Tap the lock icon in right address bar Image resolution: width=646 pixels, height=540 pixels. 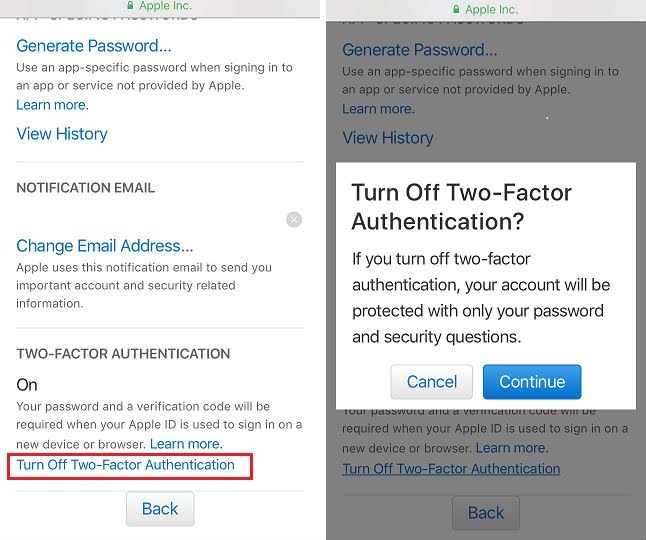click(456, 9)
